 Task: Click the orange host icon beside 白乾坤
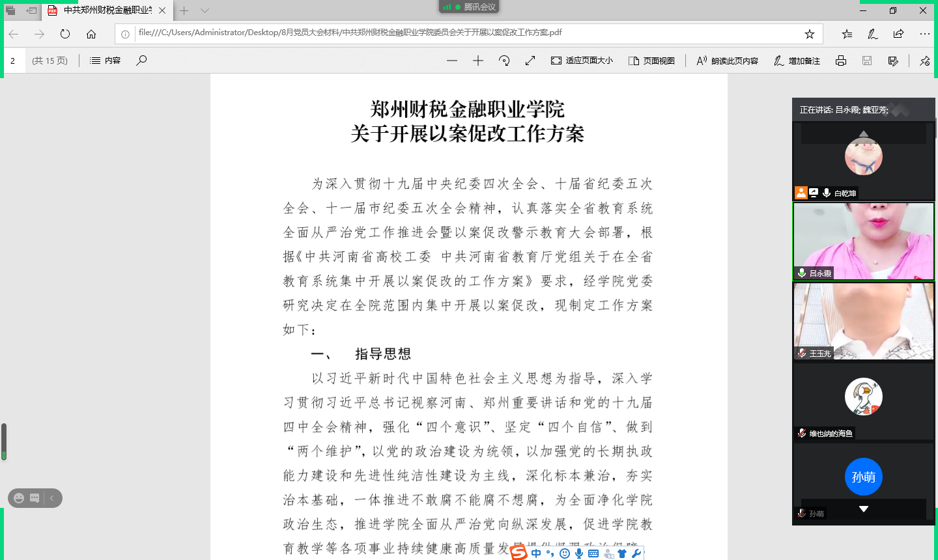click(x=801, y=193)
